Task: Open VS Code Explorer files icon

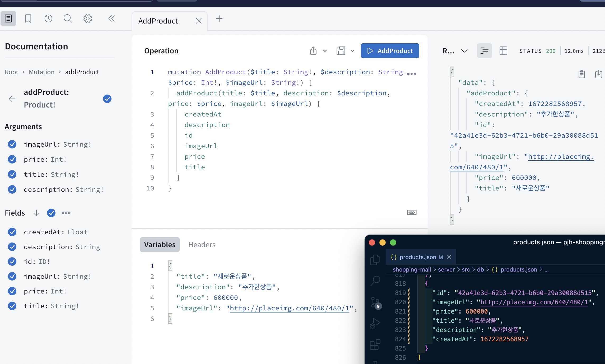Action: (375, 260)
